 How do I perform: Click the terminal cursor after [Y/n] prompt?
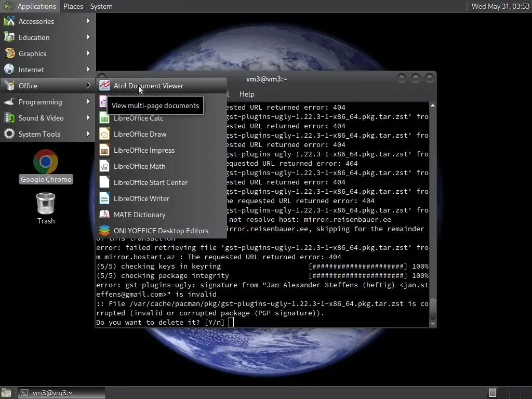(231, 322)
